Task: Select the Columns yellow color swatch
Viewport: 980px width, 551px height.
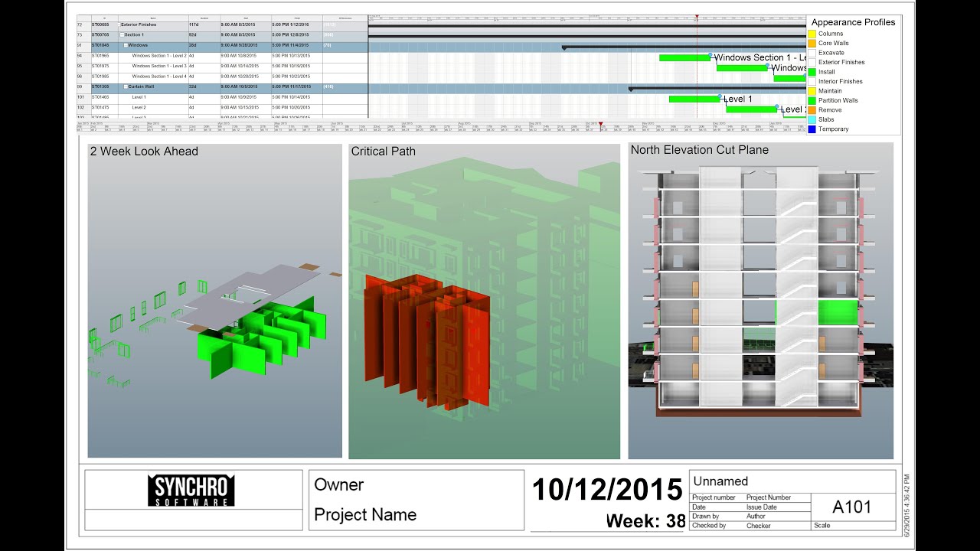Action: [812, 34]
